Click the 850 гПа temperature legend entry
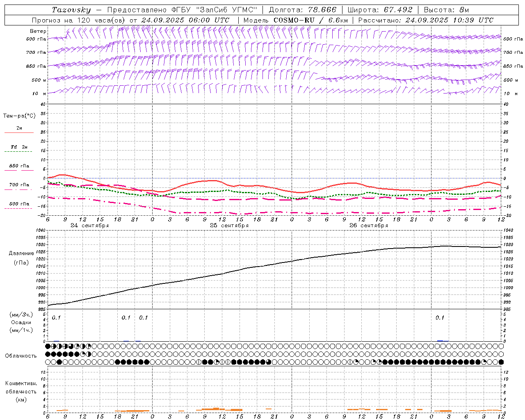Screen dimensions: 525x420 click(19, 166)
